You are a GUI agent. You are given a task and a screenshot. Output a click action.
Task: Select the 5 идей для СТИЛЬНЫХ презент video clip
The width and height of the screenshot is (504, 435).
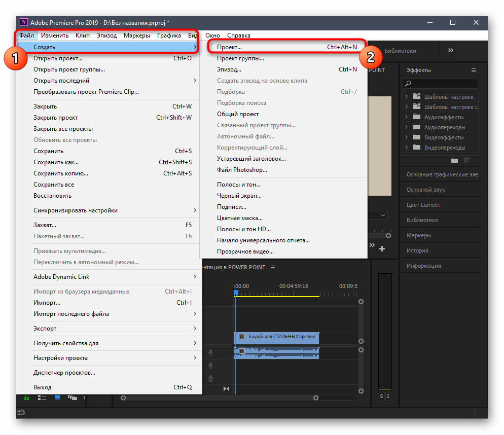point(276,338)
